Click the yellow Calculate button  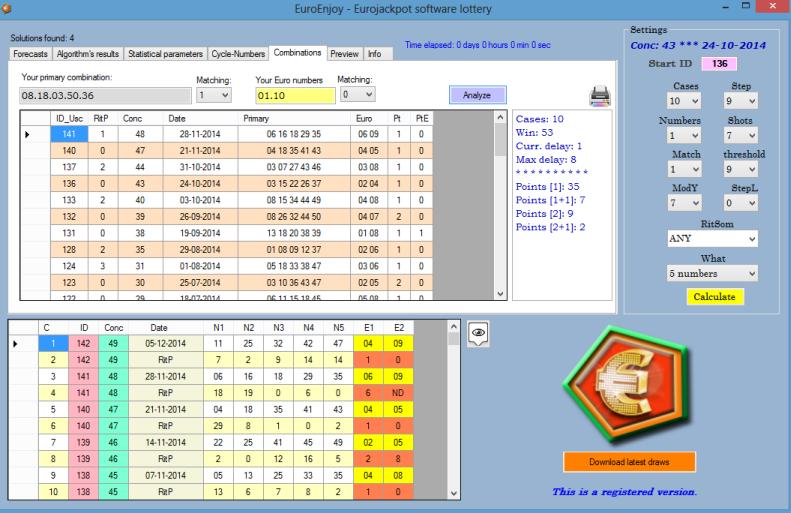pyautogui.click(x=714, y=297)
